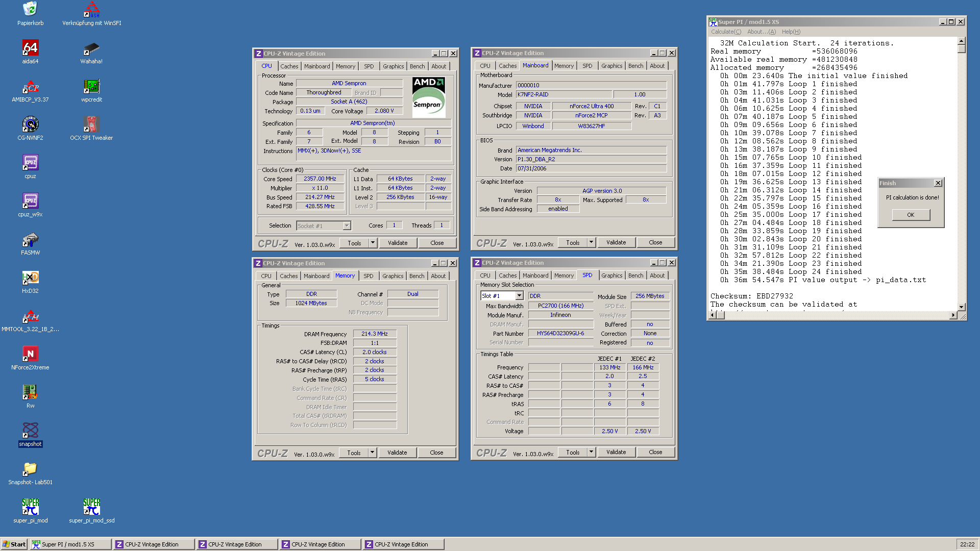The image size is (980, 551).
Task: Click Close in Memory window
Action: [x=436, y=453]
